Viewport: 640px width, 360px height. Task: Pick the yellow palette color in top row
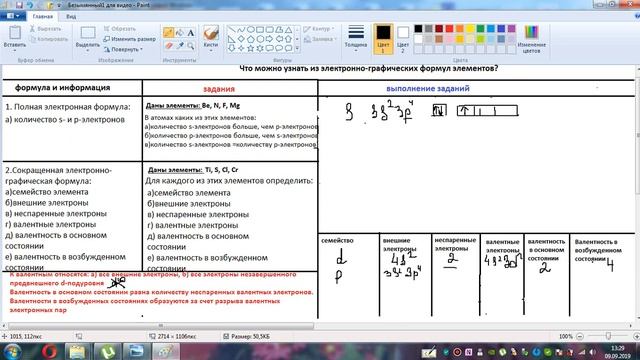tap(470, 29)
